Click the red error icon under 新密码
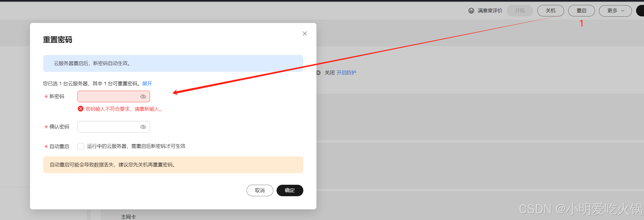644x220 pixels. click(80, 109)
